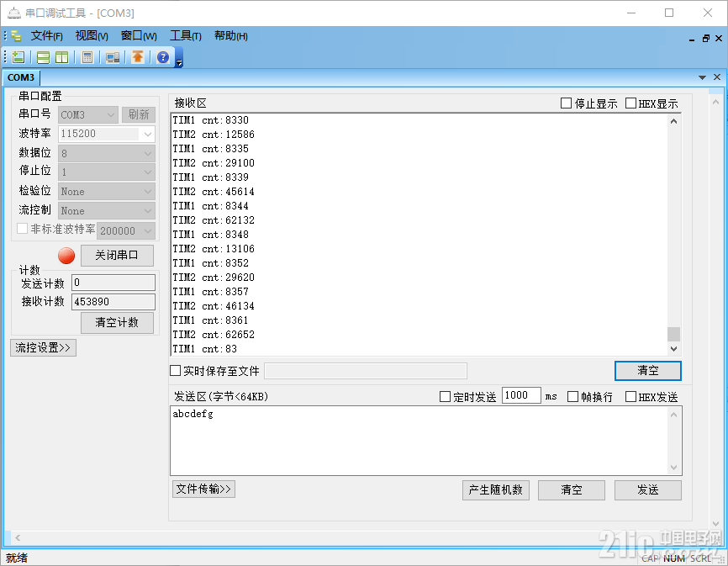The height and width of the screenshot is (566, 728).
Task: Click 产生随机数 button
Action: (495, 489)
